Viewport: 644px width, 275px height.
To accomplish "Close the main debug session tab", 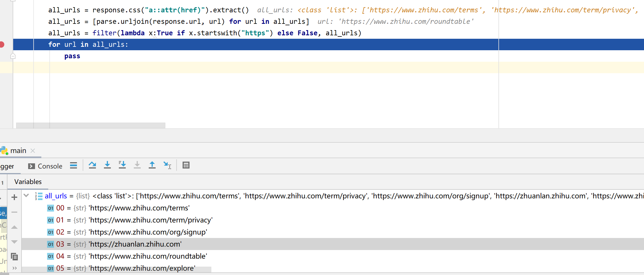I will [x=33, y=151].
